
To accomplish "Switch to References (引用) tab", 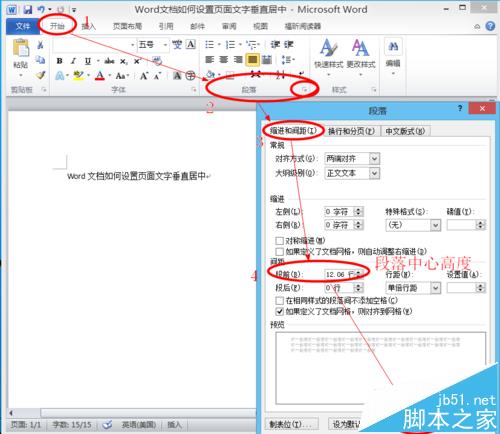I will (x=166, y=26).
